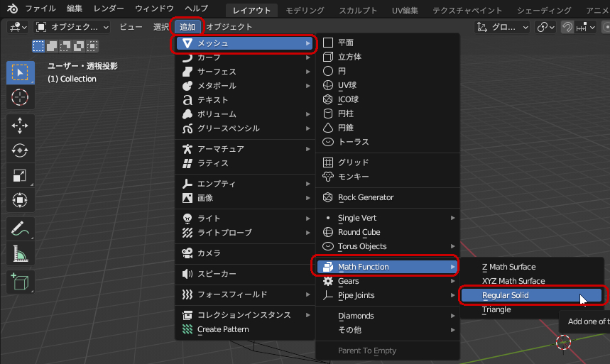Toggle the snapping magnet button
This screenshot has width=610, height=364.
pyautogui.click(x=567, y=27)
